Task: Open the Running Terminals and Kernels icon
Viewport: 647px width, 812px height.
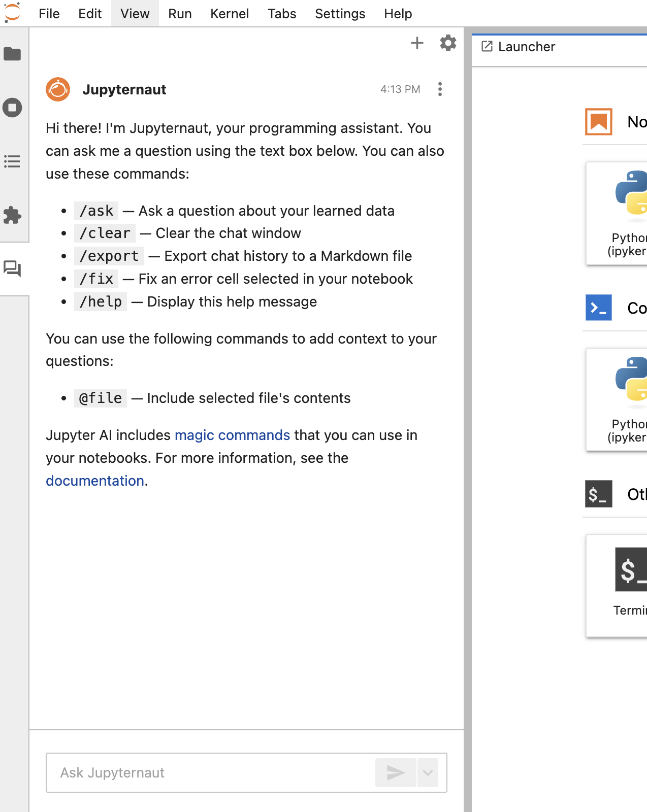Action: point(12,108)
